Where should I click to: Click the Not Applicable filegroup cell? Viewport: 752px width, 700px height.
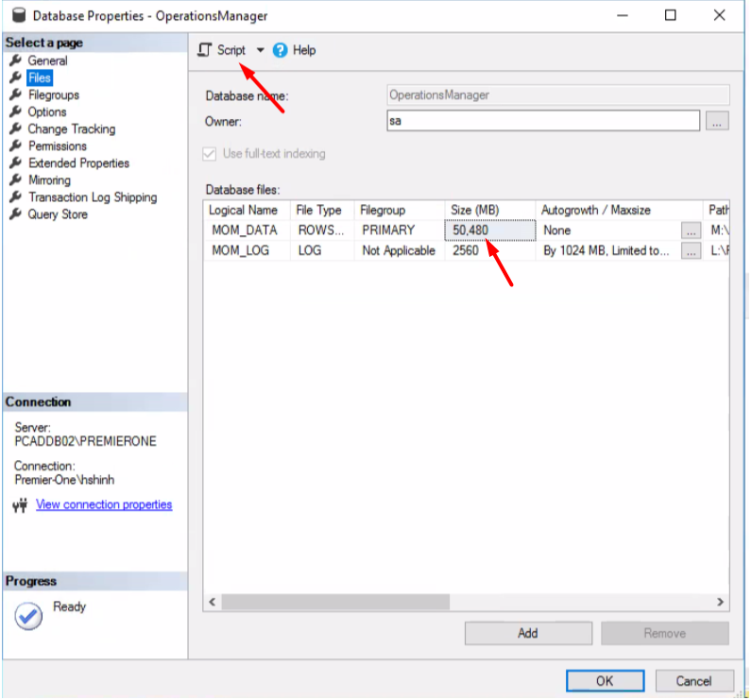click(400, 250)
